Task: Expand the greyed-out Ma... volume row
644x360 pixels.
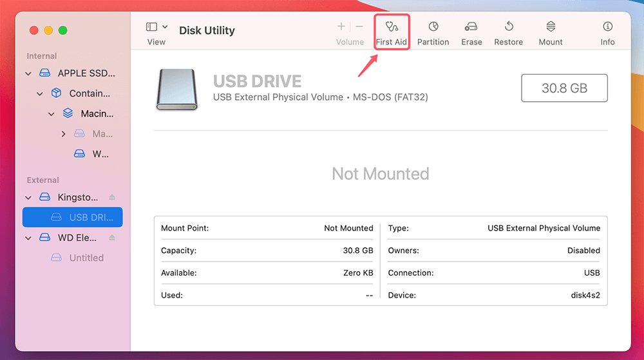Action: [63, 134]
